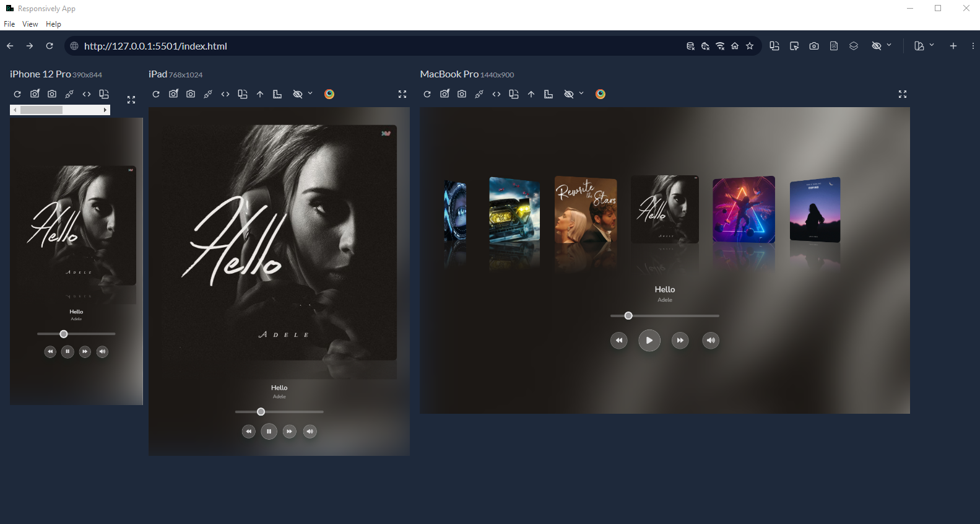980x524 pixels.
Task: Take quick screenshot of iPhone 12 Pro
Action: click(x=52, y=94)
